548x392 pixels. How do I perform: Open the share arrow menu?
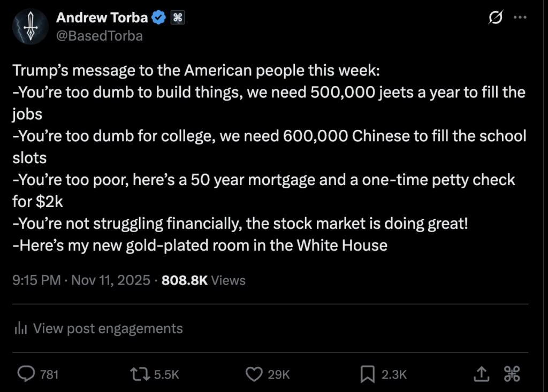(x=481, y=374)
